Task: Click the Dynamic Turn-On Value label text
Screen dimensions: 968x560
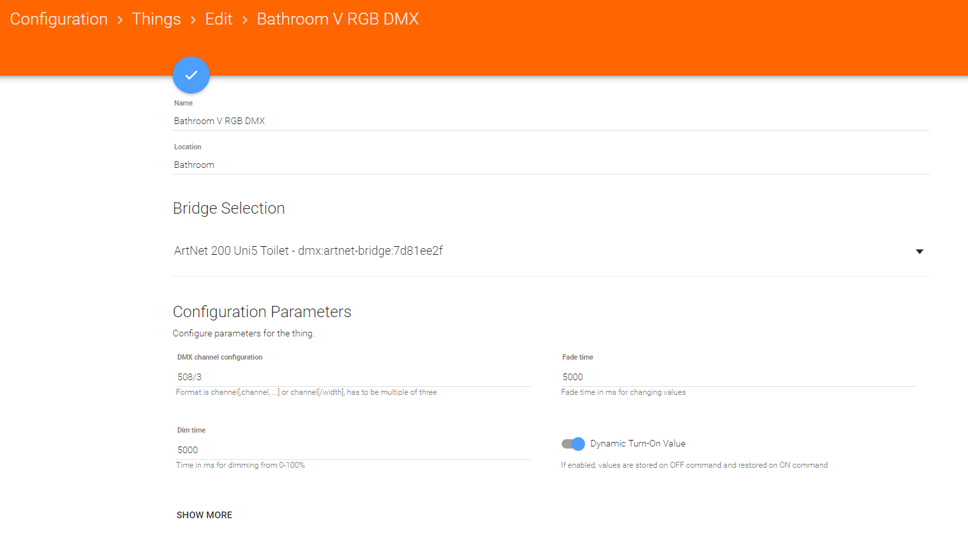Action: [637, 444]
